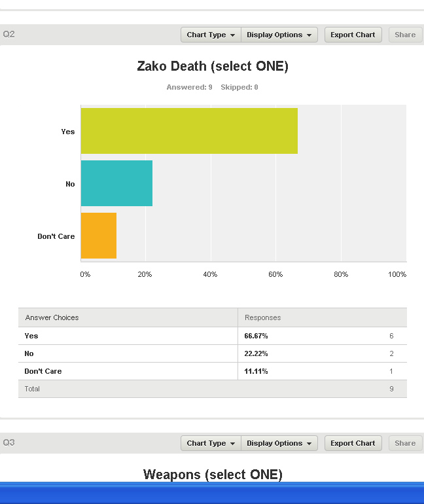This screenshot has width=424, height=504.
Task: Click the teal No bar
Action: pyautogui.click(x=116, y=183)
